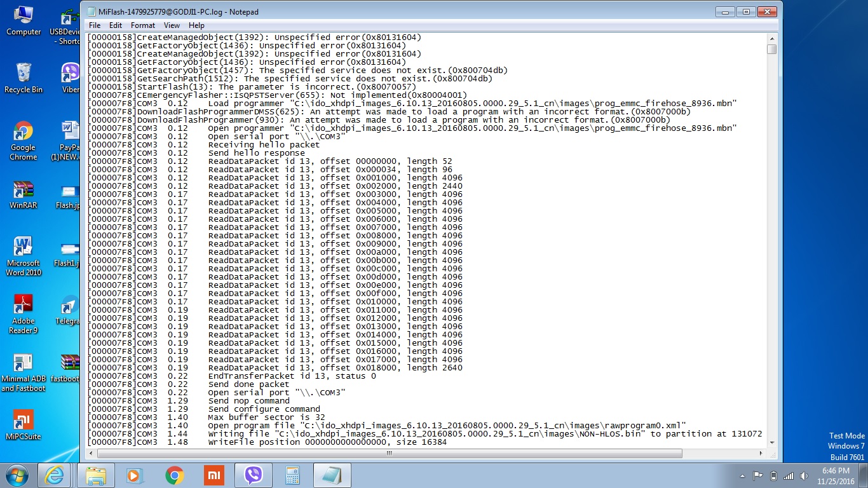The width and height of the screenshot is (868, 488).
Task: Open the network signal tray icon
Action: (789, 476)
